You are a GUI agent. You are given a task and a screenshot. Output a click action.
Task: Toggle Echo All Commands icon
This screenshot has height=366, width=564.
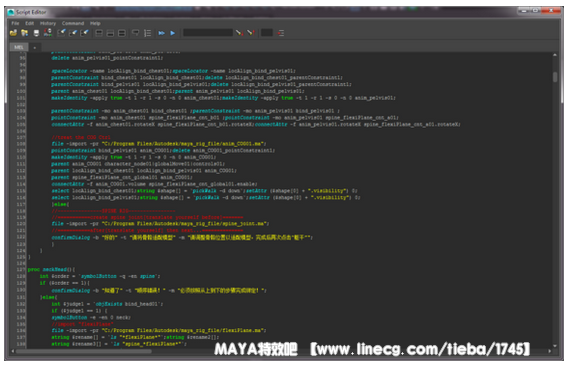[136, 33]
